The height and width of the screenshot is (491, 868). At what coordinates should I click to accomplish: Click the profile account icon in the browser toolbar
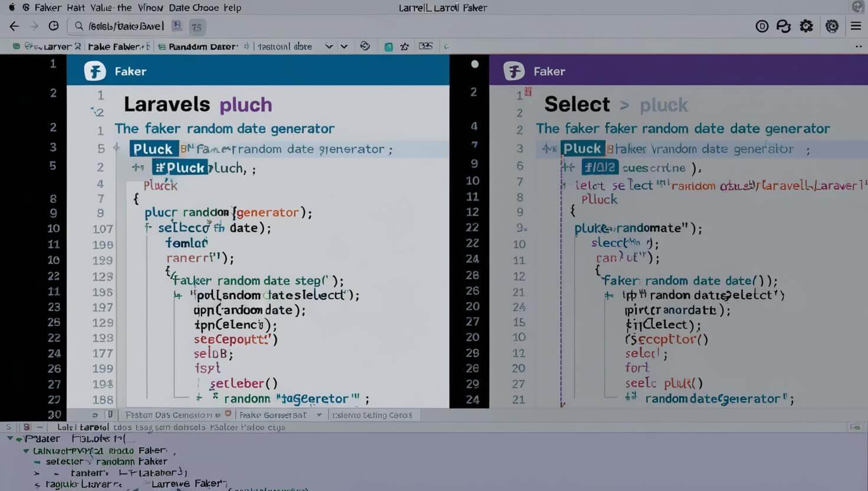pyautogui.click(x=783, y=26)
